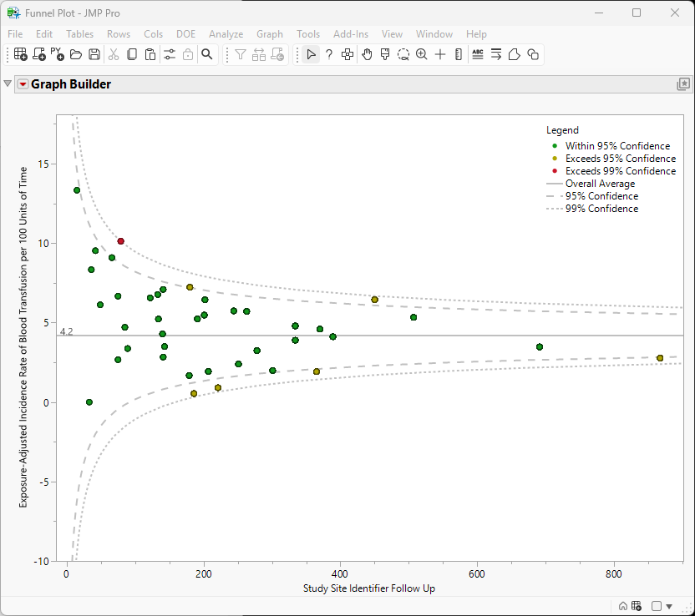The width and height of the screenshot is (695, 616).
Task: Select the Crosshairs plus tool
Action: point(440,54)
